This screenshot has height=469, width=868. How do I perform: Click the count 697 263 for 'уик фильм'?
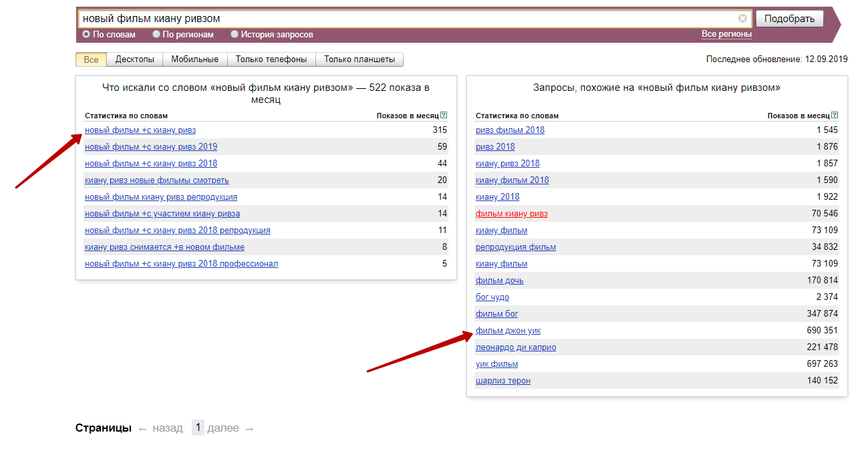coord(823,364)
